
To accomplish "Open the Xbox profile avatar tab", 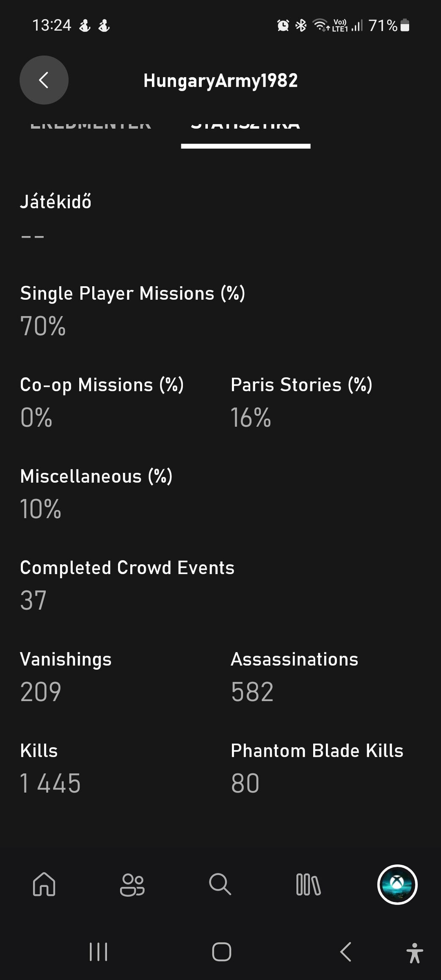I will point(397,884).
